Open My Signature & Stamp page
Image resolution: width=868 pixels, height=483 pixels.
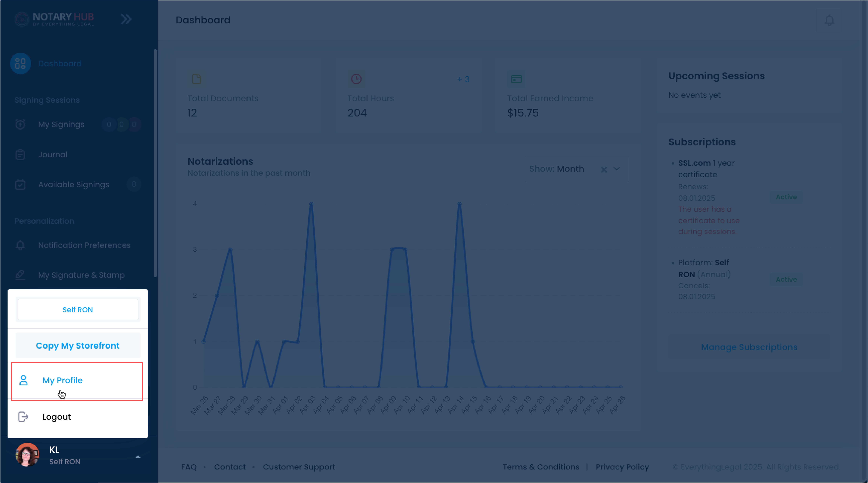(x=81, y=275)
